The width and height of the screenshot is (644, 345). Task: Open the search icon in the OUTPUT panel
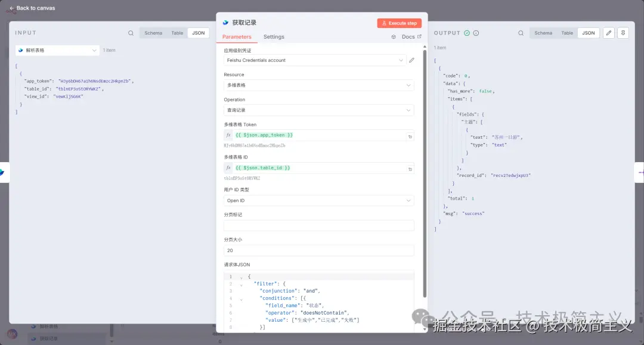click(521, 33)
